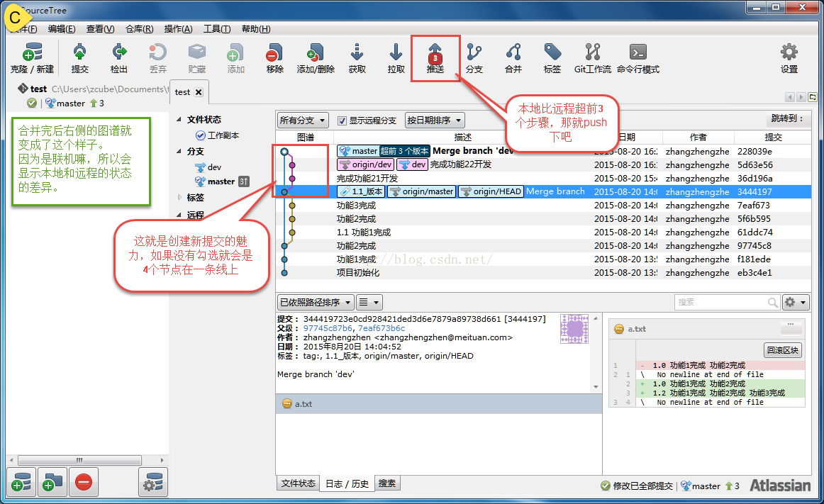Click the 回滚区块 (reverse hunk) button
Viewport: 824px width, 504px height.
point(782,350)
